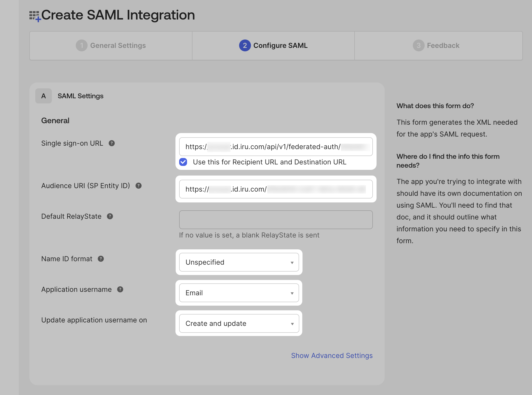Click the section A badge

pos(43,96)
